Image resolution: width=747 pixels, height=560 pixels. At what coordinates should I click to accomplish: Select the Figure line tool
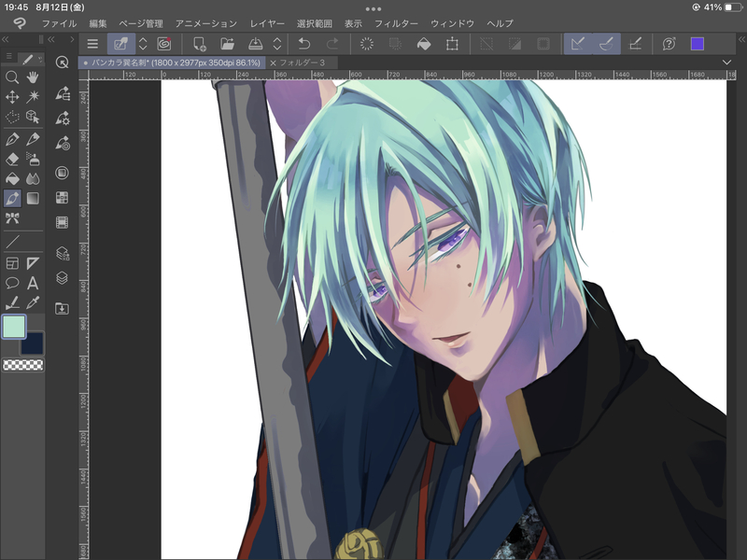coord(12,242)
